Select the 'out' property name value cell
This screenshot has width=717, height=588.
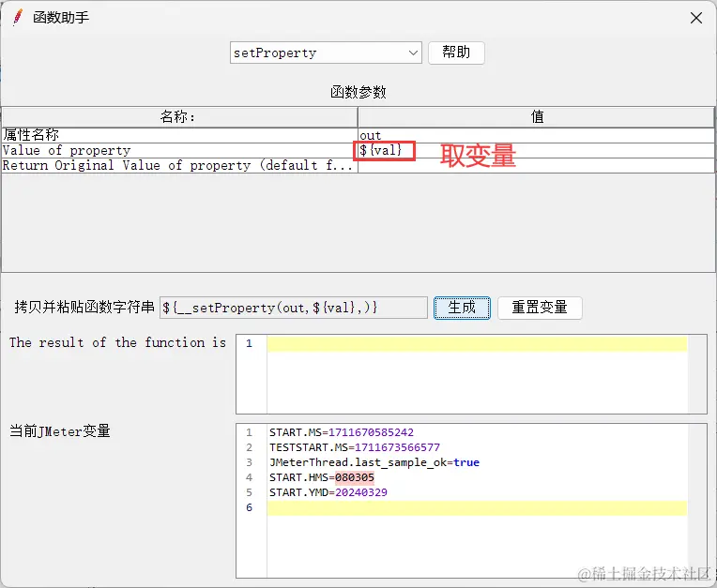click(x=536, y=135)
